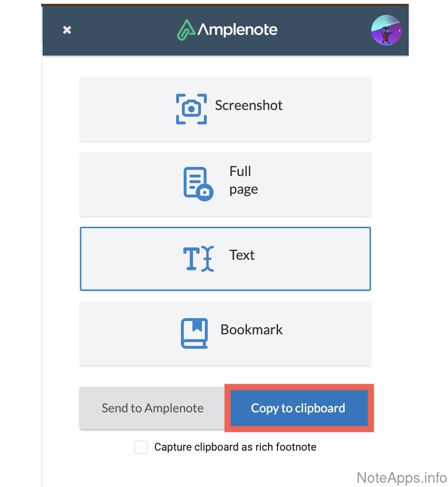Click the "Capture clipboard as rich footnote" label
Viewport: 448px width, 487px height.
pyautogui.click(x=235, y=447)
